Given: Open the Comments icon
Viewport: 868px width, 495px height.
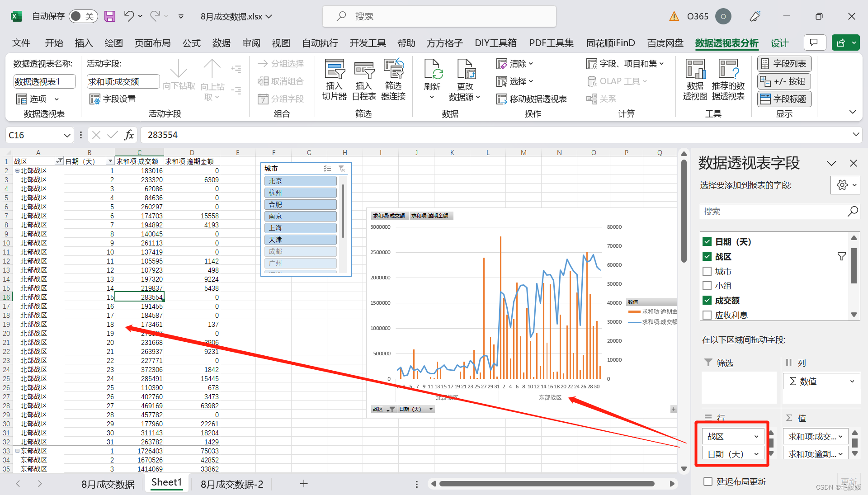Looking at the screenshot, I should pyautogui.click(x=815, y=43).
